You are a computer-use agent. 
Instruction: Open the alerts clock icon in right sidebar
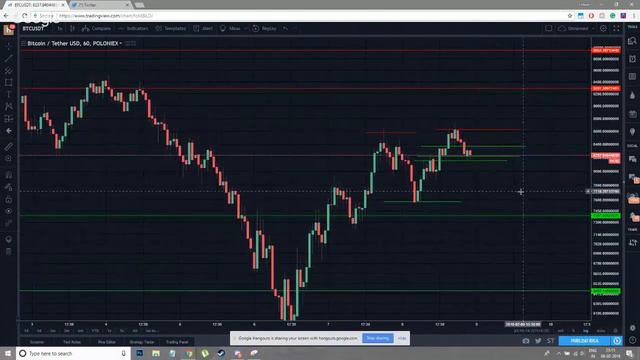tap(632, 59)
